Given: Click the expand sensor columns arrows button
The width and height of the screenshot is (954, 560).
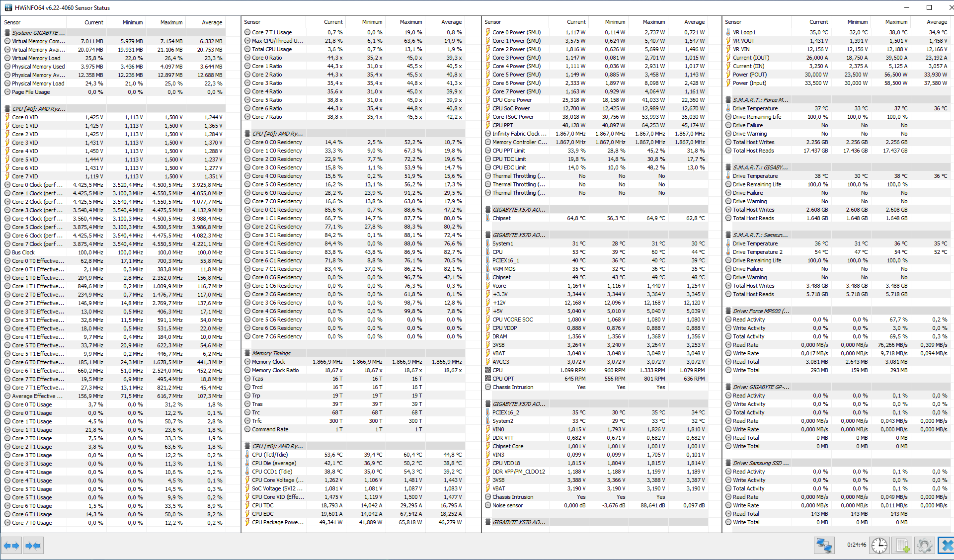Looking at the screenshot, I should click(x=11, y=546).
